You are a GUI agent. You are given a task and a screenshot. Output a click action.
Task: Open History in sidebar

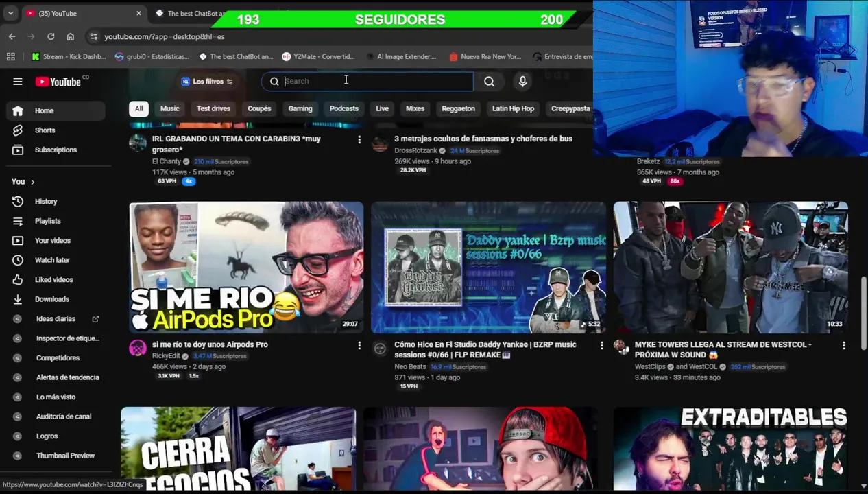56,202
